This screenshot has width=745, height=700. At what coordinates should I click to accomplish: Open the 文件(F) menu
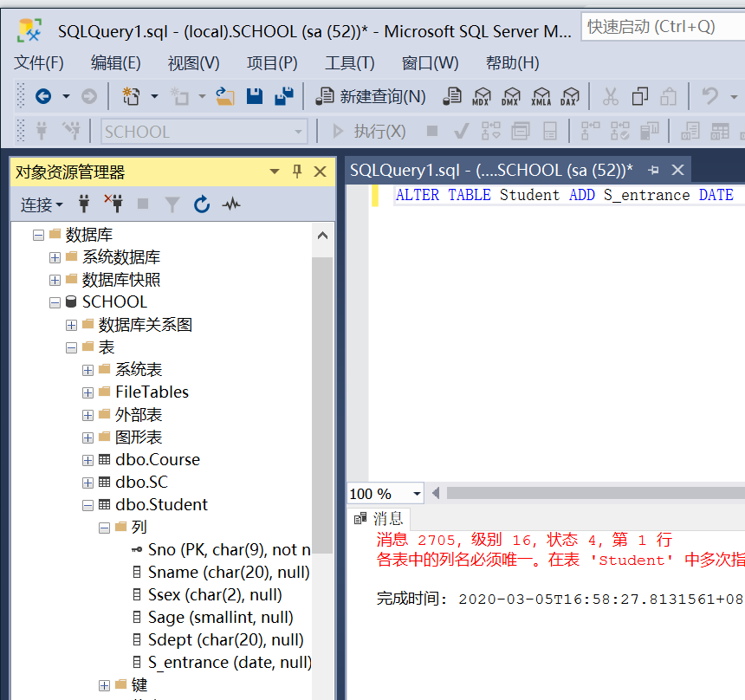click(x=38, y=62)
